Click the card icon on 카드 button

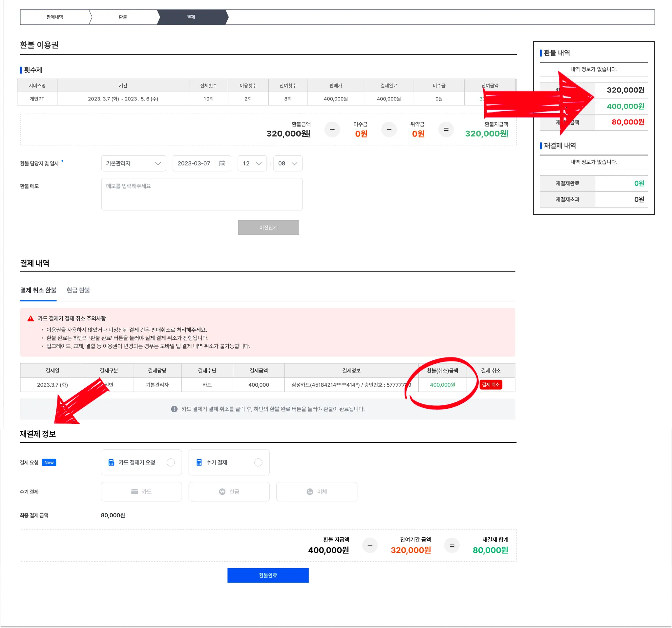click(x=135, y=491)
